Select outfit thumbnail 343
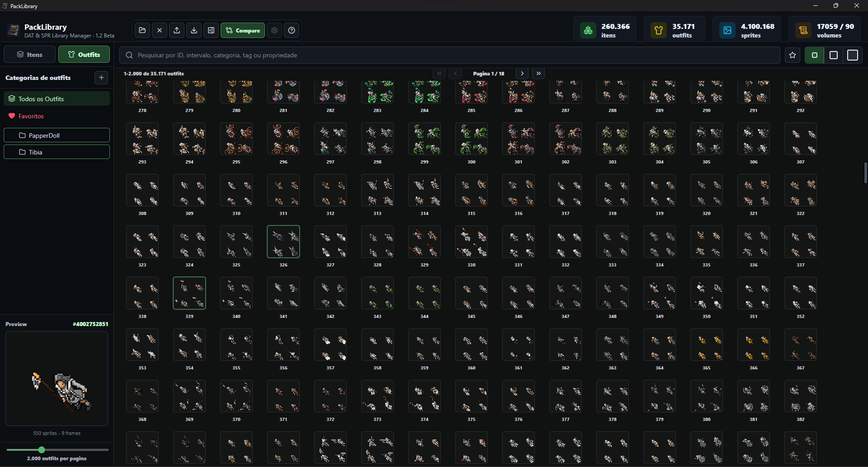 (x=377, y=293)
